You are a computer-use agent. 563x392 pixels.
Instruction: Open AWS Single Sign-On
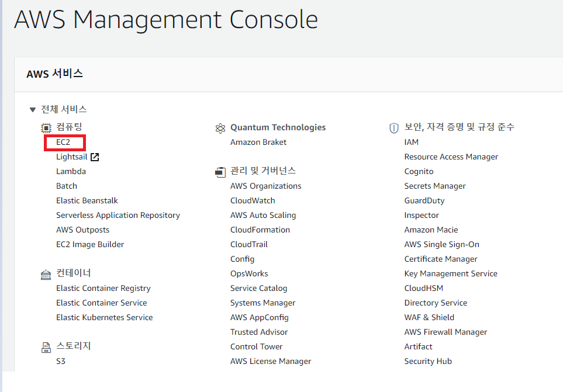[442, 245]
